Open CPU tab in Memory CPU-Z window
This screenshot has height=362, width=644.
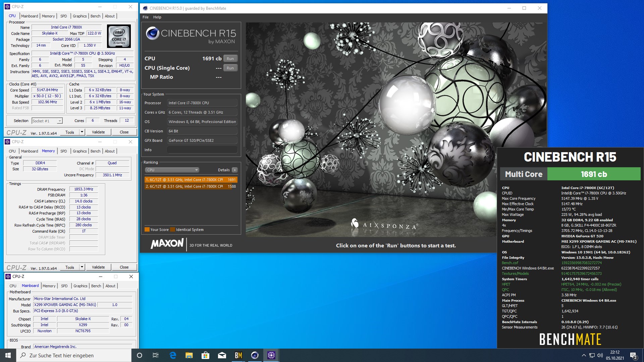[12, 151]
